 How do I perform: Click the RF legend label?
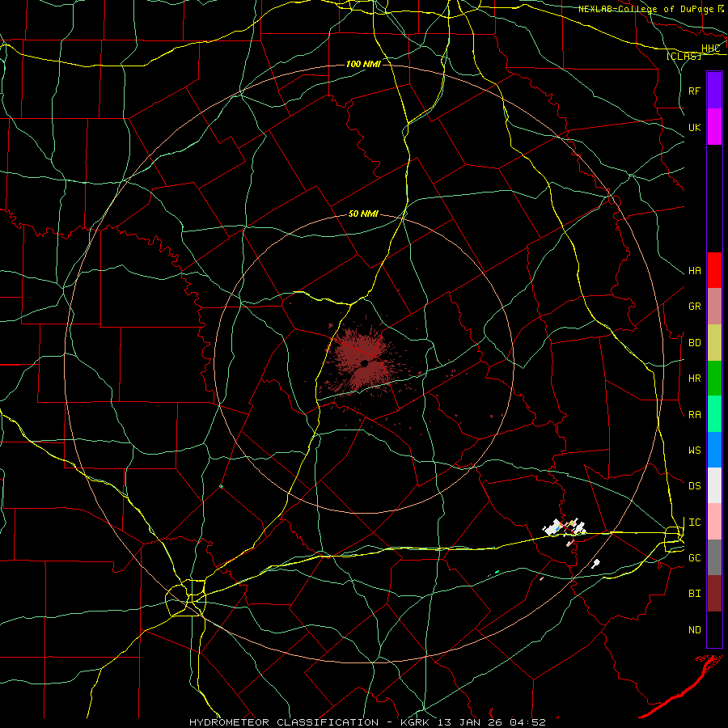(x=694, y=91)
